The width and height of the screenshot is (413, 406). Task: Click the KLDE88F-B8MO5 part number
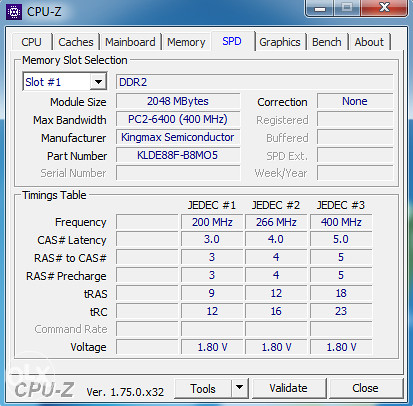178,155
